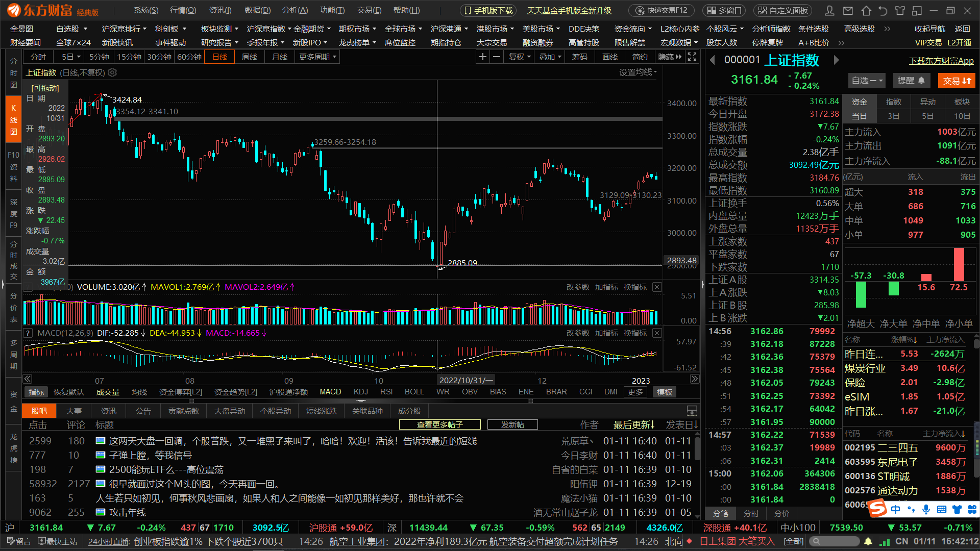Jump to latest chart data with right double arrow
This screenshot has width=980, height=551.
[694, 379]
